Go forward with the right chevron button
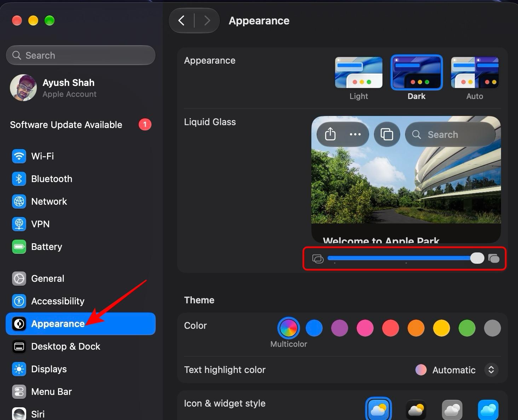The image size is (518, 420). click(x=207, y=21)
